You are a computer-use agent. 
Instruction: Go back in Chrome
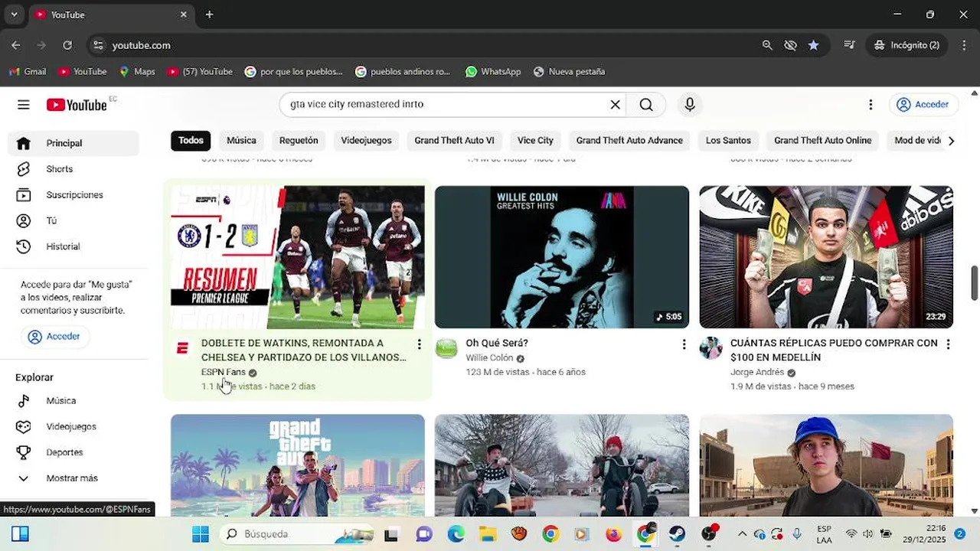tap(16, 45)
